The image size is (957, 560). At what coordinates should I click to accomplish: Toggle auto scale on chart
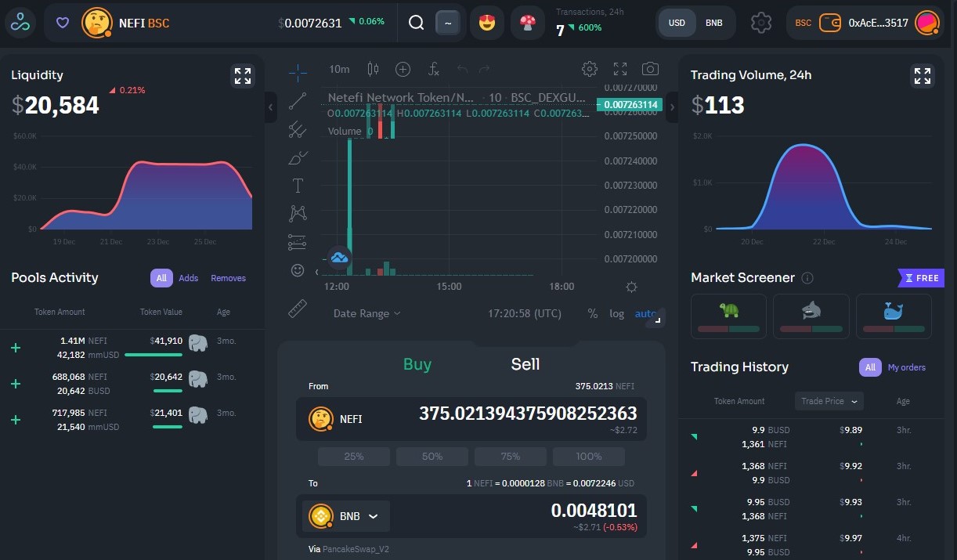tap(645, 313)
